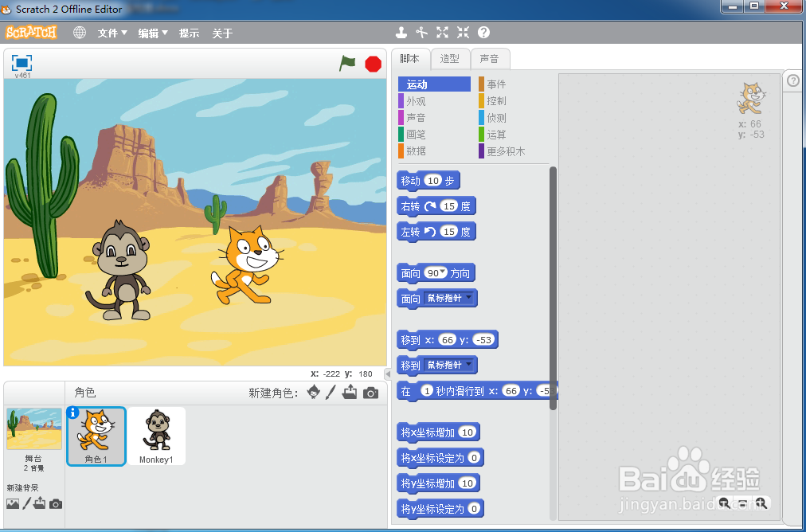Reset scripts zoom equals icon
806x532 pixels.
click(743, 503)
